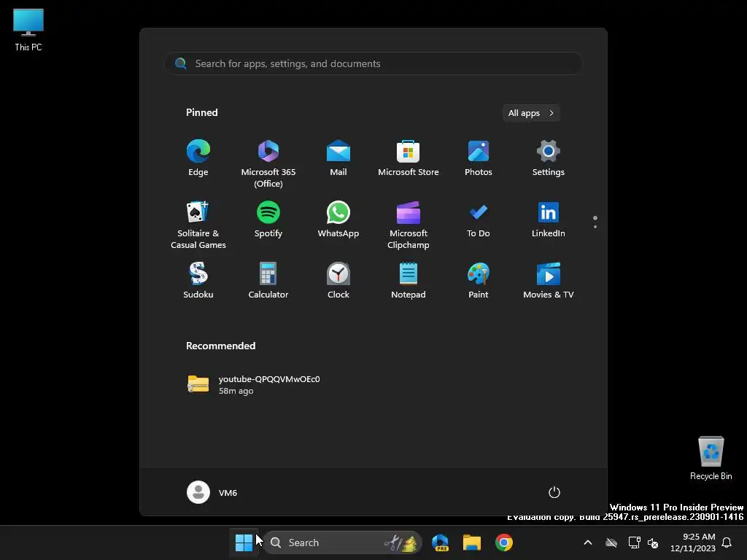
Task: Select Recycle Bin desktop icon
Action: [x=711, y=458]
